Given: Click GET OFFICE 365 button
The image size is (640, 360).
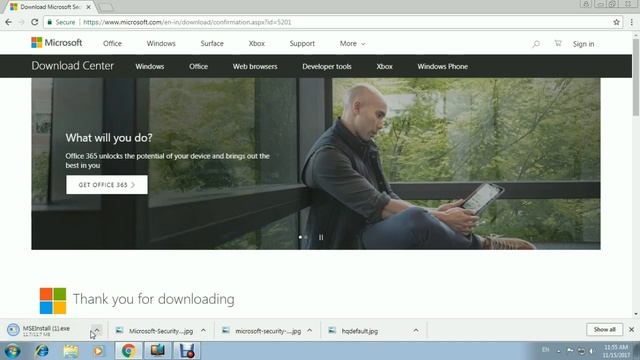Looking at the screenshot, I should pos(107,185).
